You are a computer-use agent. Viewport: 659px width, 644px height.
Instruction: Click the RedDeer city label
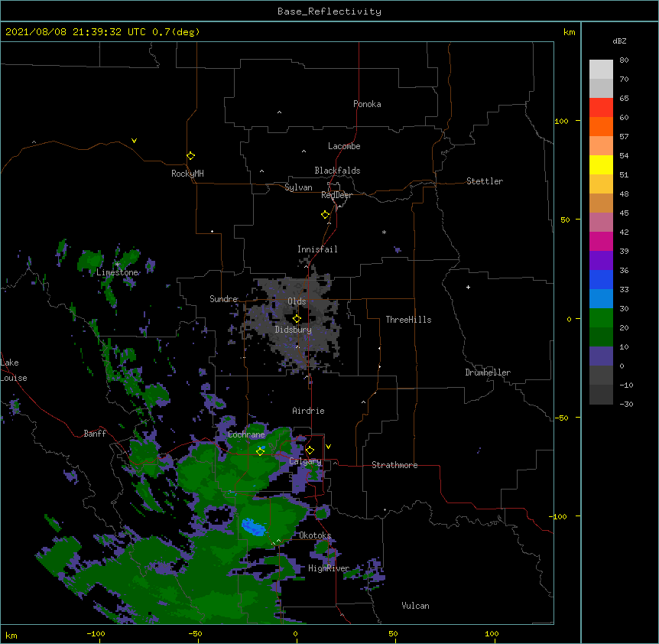pyautogui.click(x=336, y=195)
